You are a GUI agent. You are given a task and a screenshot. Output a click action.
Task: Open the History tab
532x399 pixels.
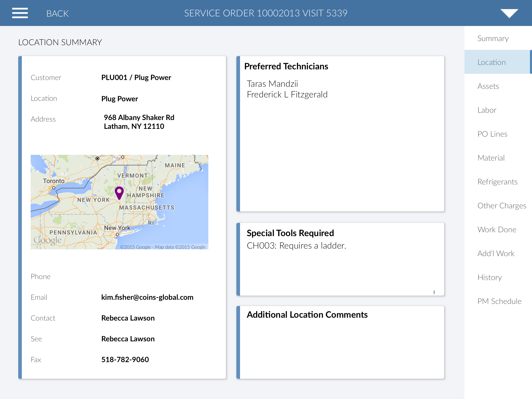(498, 277)
